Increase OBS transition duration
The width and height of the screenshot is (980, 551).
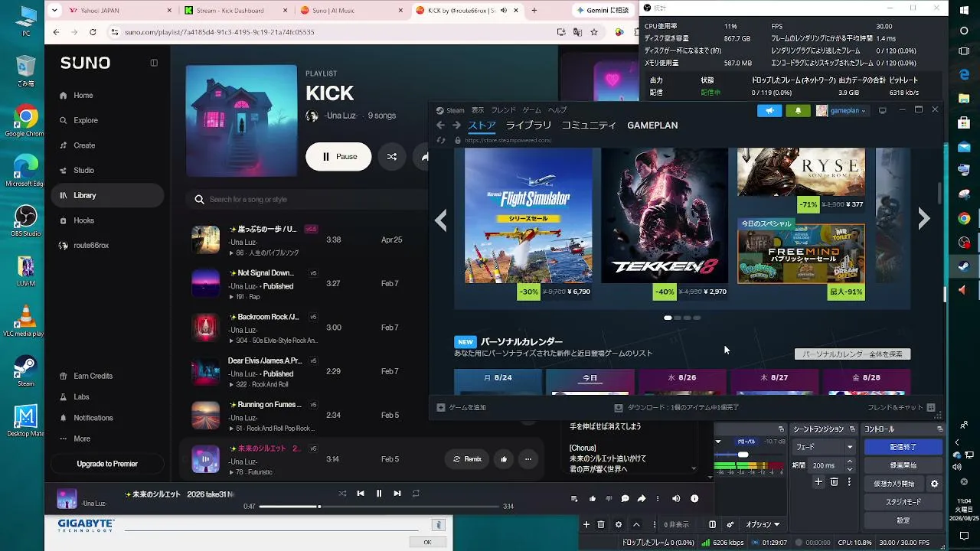pyautogui.click(x=850, y=462)
